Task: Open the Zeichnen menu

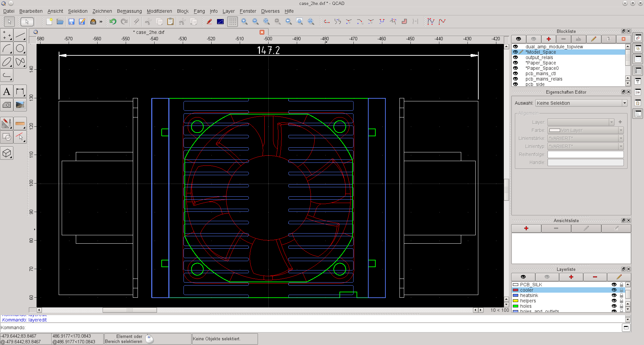Action: point(102,11)
